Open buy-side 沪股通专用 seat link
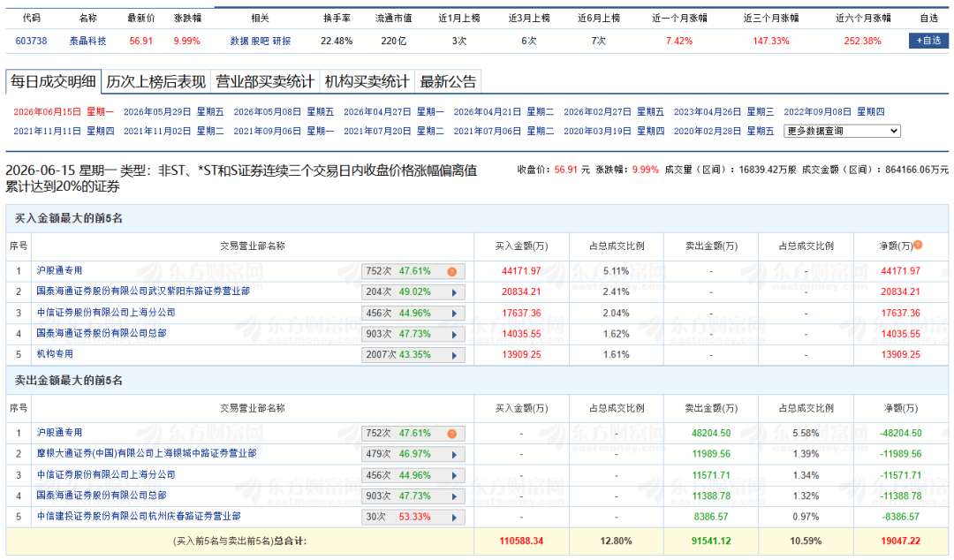The image size is (954, 560). click(x=60, y=270)
